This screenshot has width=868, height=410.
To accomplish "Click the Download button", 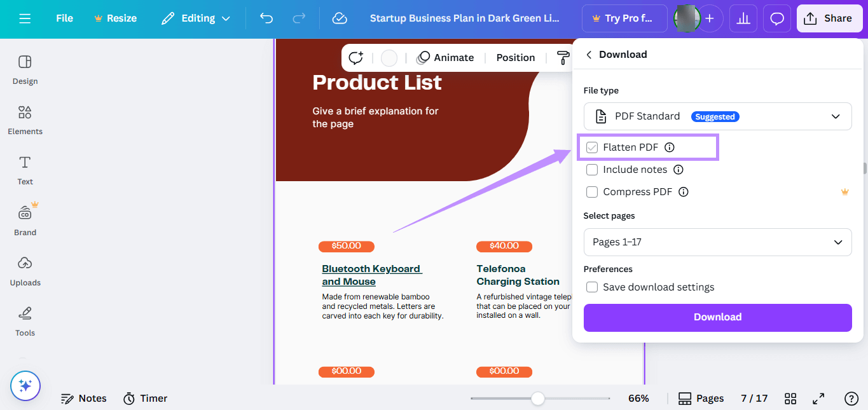I will 717,317.
